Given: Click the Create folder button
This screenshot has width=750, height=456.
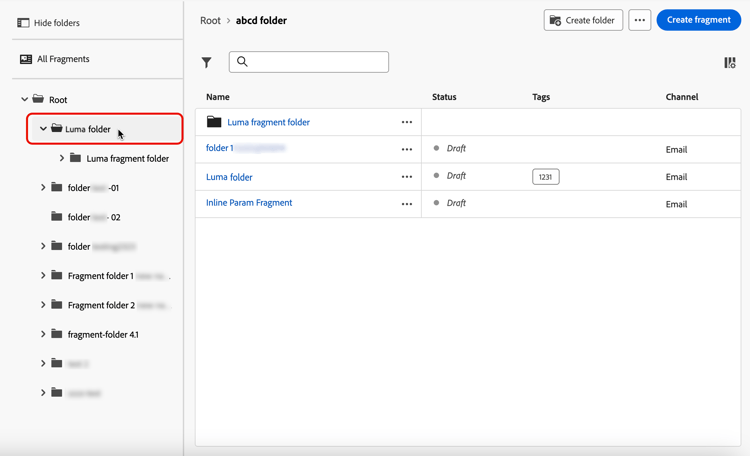Looking at the screenshot, I should pyautogui.click(x=583, y=20).
